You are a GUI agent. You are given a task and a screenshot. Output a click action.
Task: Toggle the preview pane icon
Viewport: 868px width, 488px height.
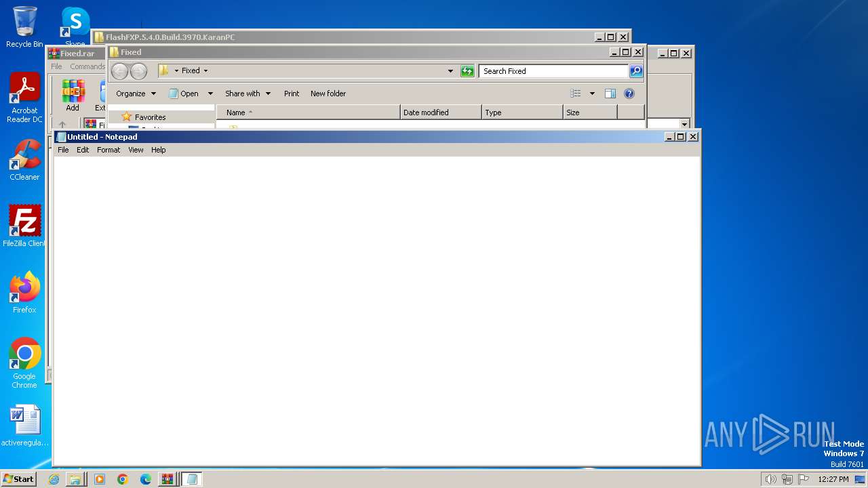tap(610, 94)
